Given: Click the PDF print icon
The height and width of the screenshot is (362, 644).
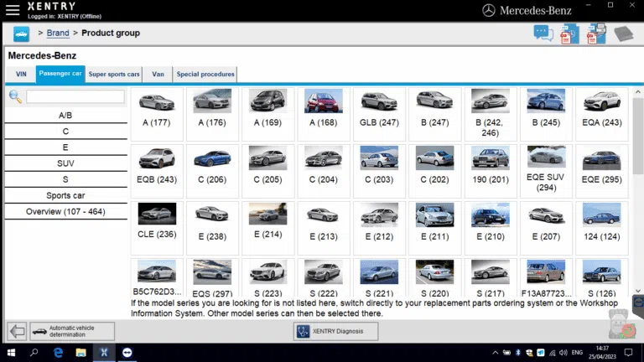Looking at the screenshot, I should tap(596, 34).
